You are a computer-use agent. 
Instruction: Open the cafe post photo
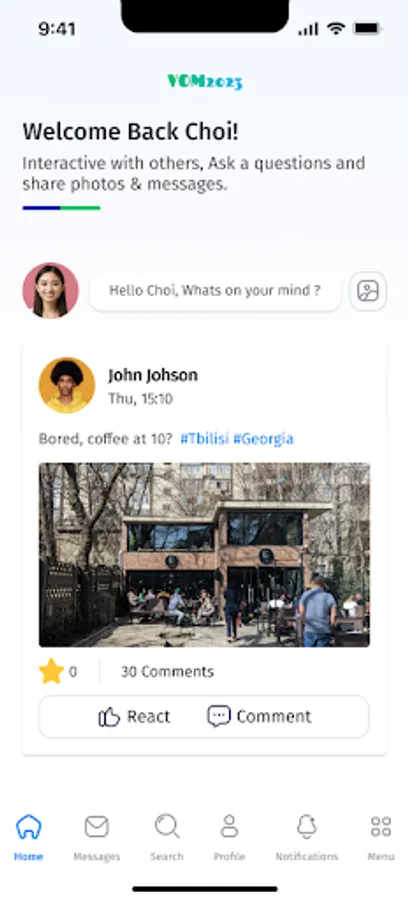tap(204, 555)
